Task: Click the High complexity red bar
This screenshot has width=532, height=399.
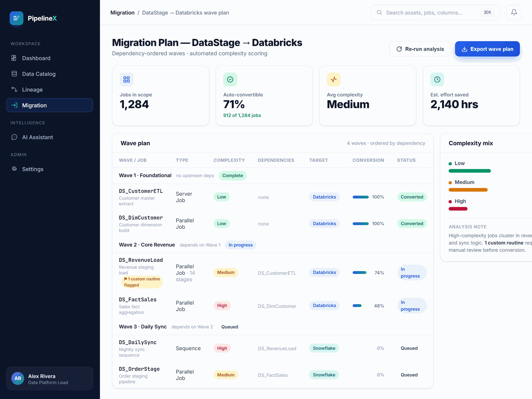Action: [458, 209]
